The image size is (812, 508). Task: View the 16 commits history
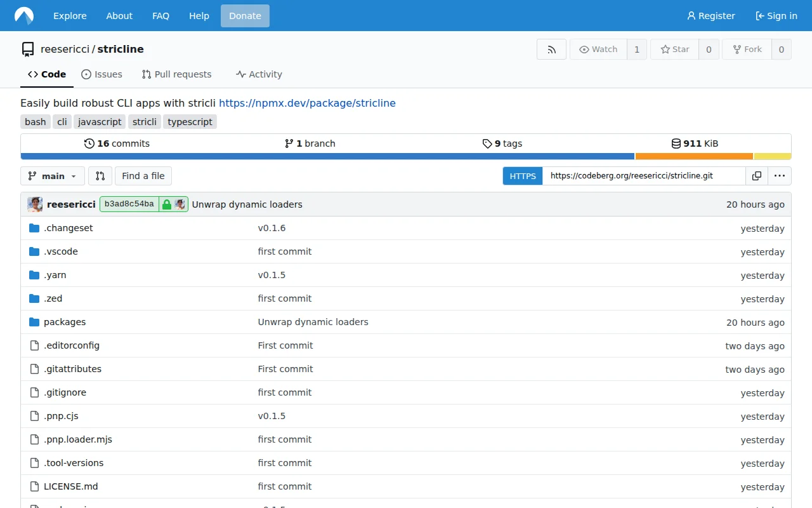pyautogui.click(x=117, y=144)
